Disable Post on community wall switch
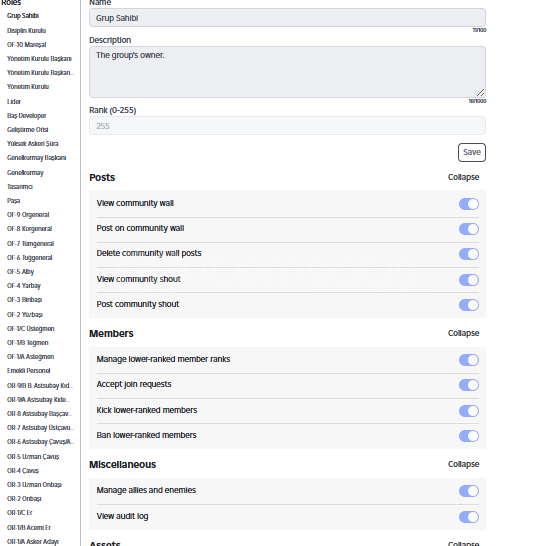 click(468, 229)
